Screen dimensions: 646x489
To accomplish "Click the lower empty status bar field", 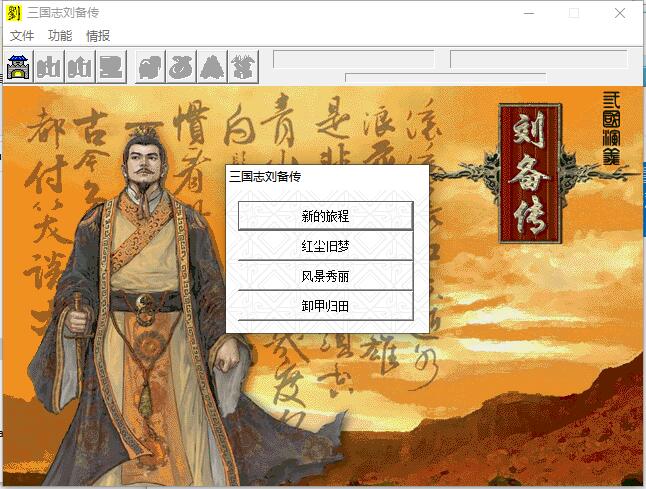I will 446,78.
